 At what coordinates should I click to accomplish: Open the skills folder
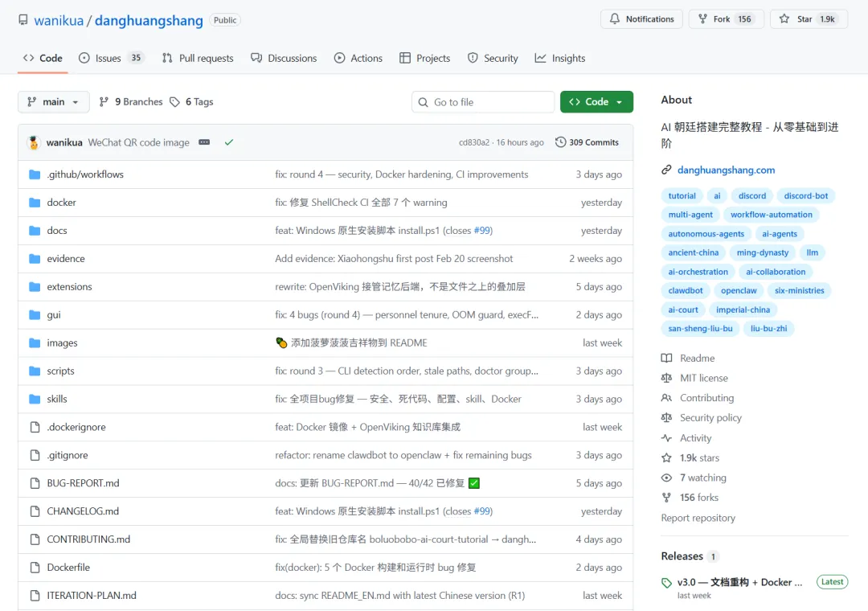[x=57, y=399]
